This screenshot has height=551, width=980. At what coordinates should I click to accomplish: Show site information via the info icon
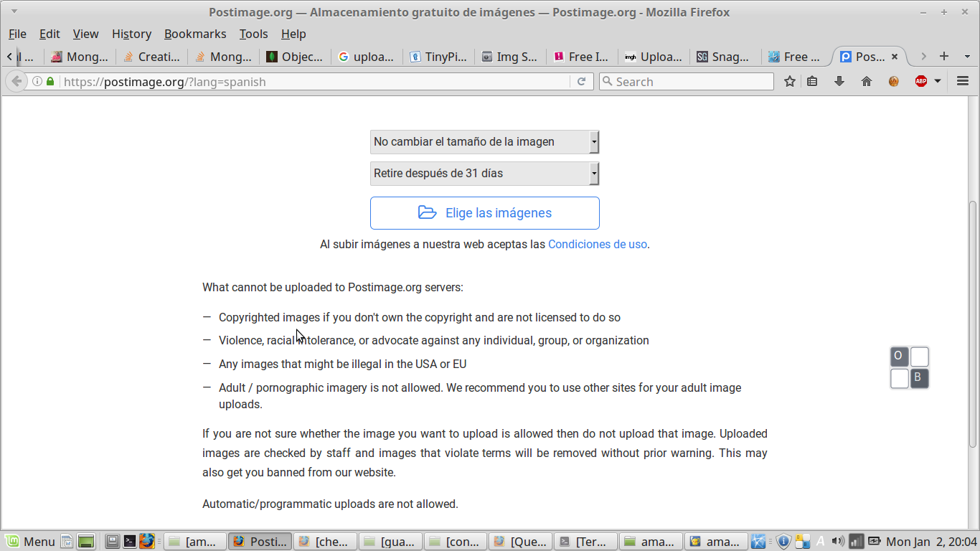[37, 82]
